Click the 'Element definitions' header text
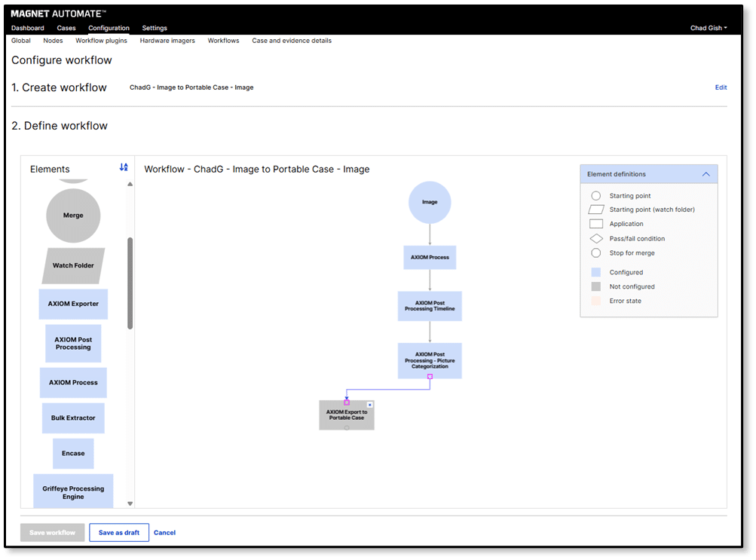Screen dimensions: 756x560 [x=616, y=174]
